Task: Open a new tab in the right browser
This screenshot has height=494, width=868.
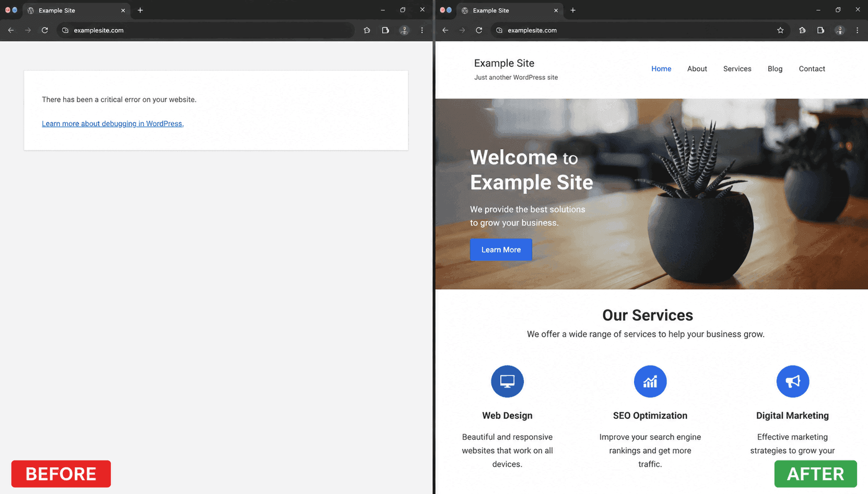Action: 573,10
